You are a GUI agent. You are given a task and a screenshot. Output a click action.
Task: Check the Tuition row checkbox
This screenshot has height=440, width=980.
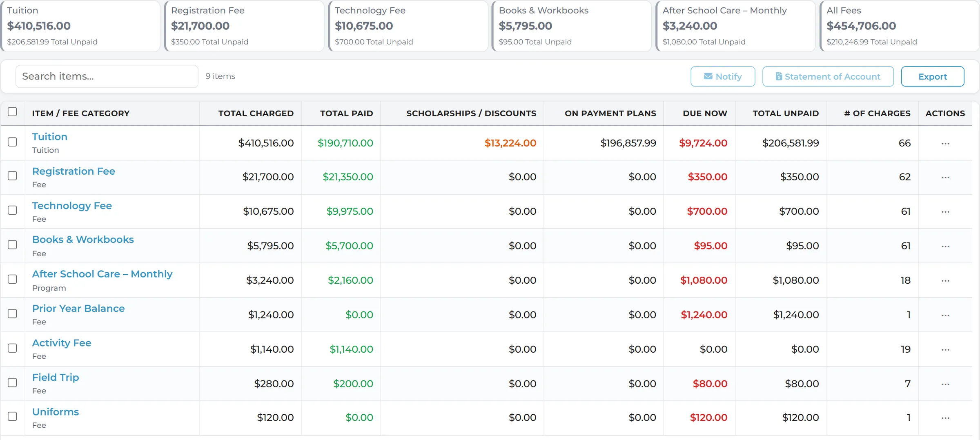click(x=13, y=142)
